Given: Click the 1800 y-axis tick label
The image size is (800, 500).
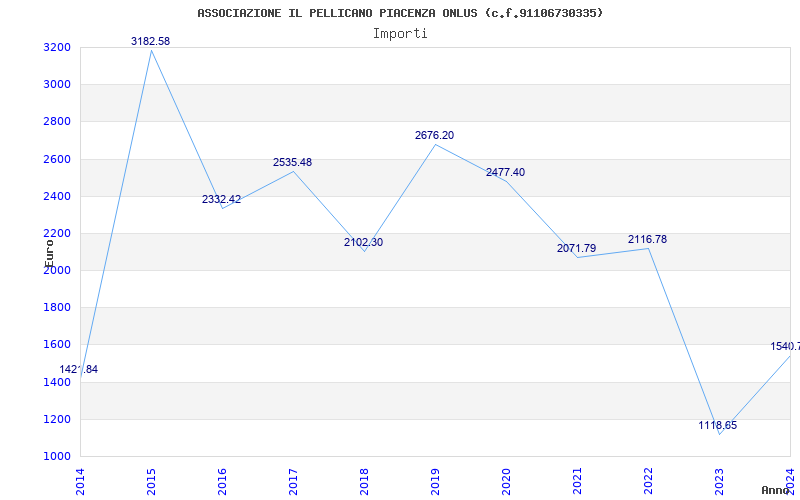Looking at the screenshot, I should coord(56,308).
